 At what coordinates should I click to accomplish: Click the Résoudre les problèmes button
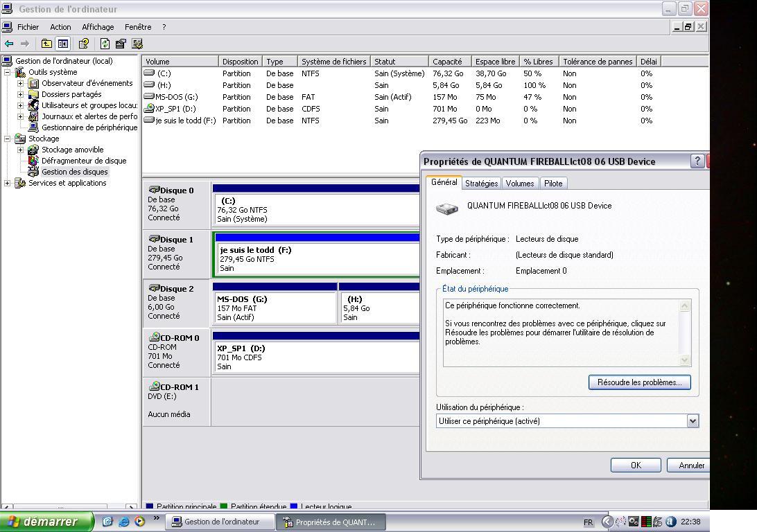click(x=639, y=382)
